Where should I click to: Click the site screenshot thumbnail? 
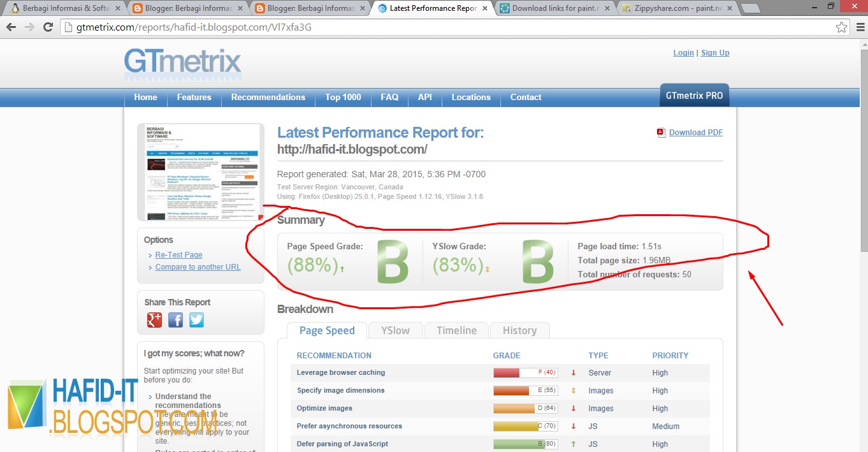pyautogui.click(x=200, y=172)
